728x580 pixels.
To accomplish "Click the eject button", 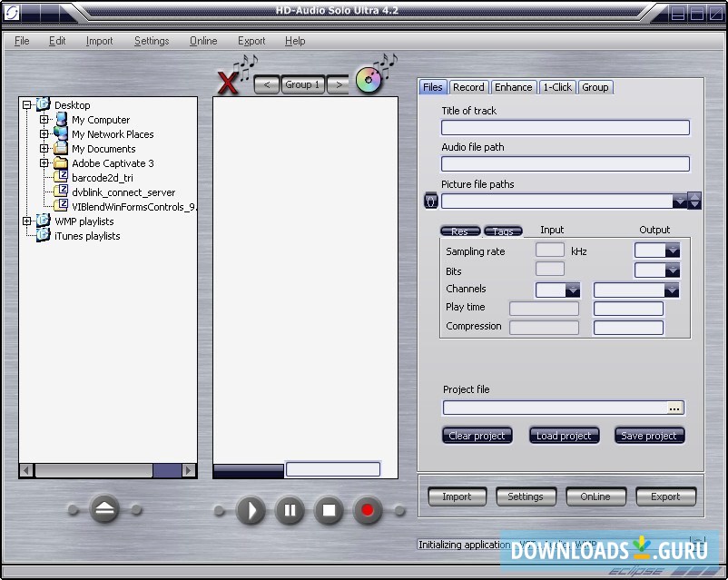I will [x=104, y=509].
